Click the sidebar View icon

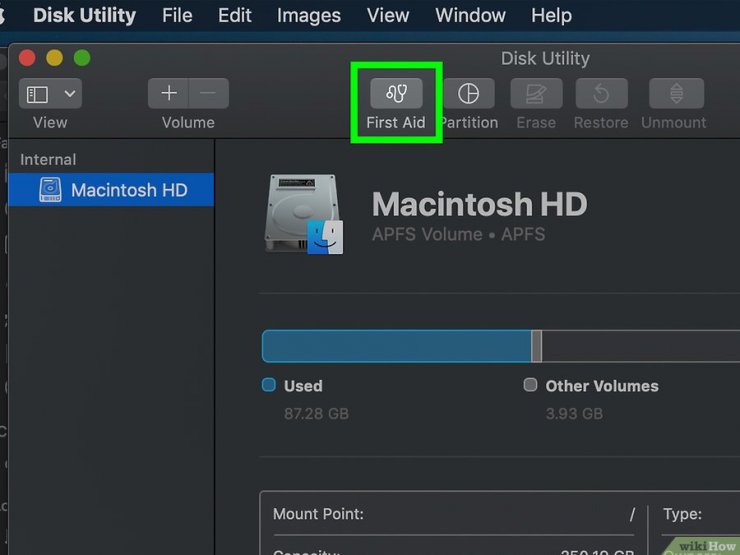37,94
